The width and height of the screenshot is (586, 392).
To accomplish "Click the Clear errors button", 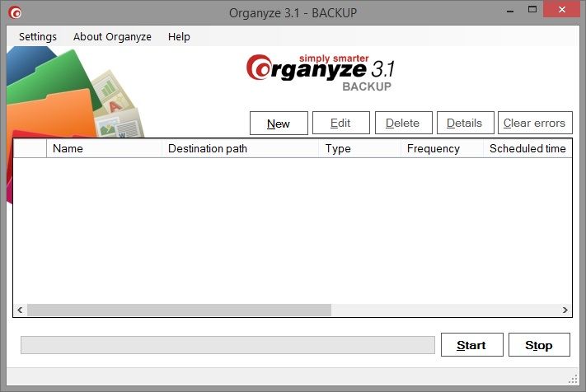I will pos(535,123).
